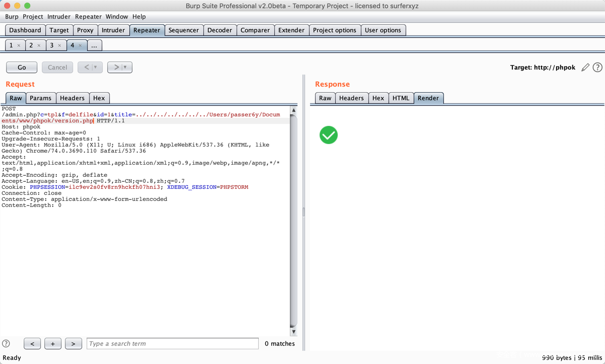
Task: Switch to the Comparer tab
Action: point(255,30)
